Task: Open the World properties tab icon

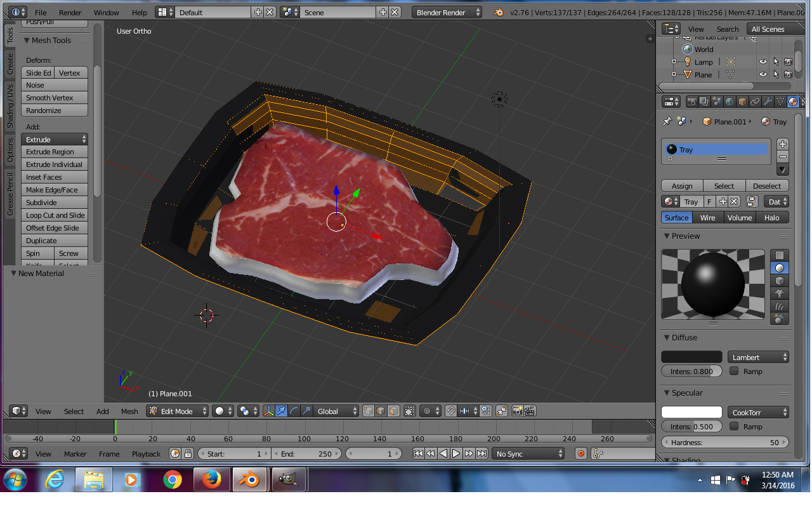Action: (x=730, y=102)
